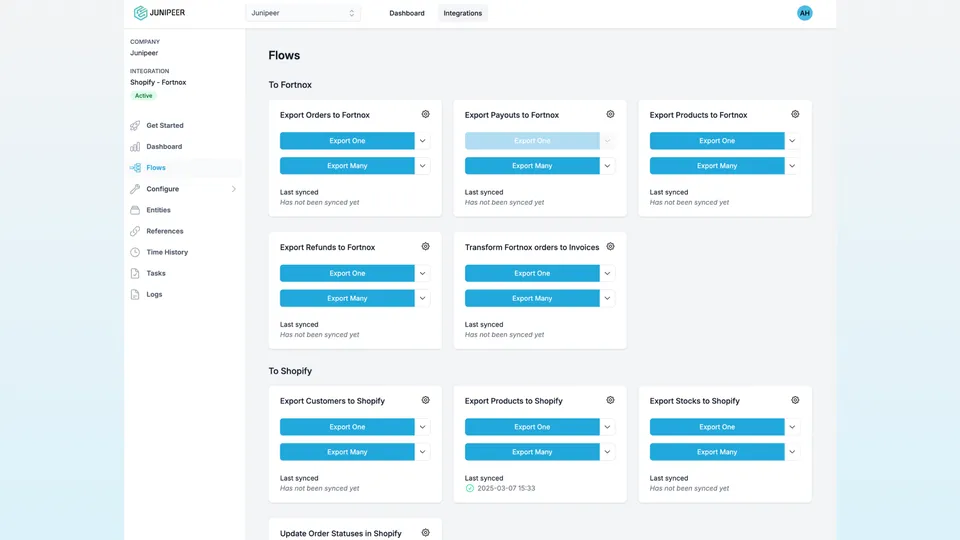Expand Export One options for Orders to Fortnox

click(422, 141)
